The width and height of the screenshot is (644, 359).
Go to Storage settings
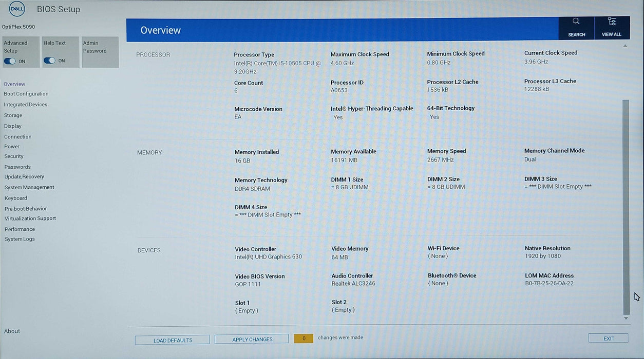13,115
